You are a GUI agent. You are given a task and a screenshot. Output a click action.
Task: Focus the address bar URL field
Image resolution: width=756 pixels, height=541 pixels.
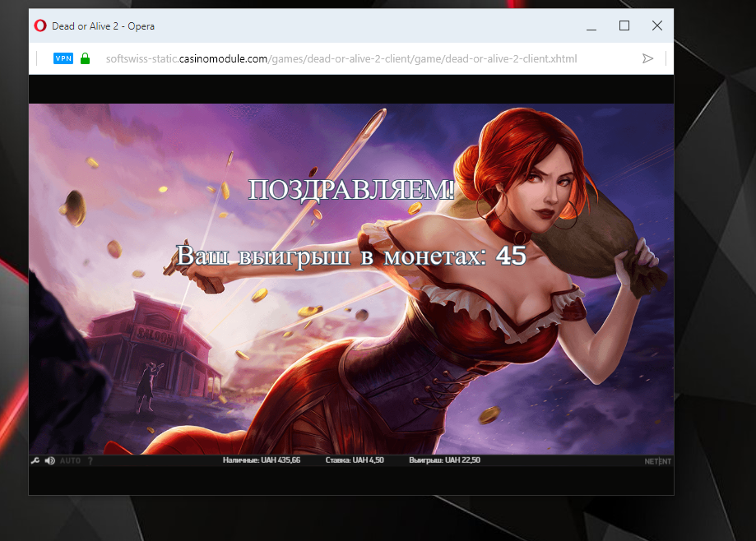(x=341, y=58)
